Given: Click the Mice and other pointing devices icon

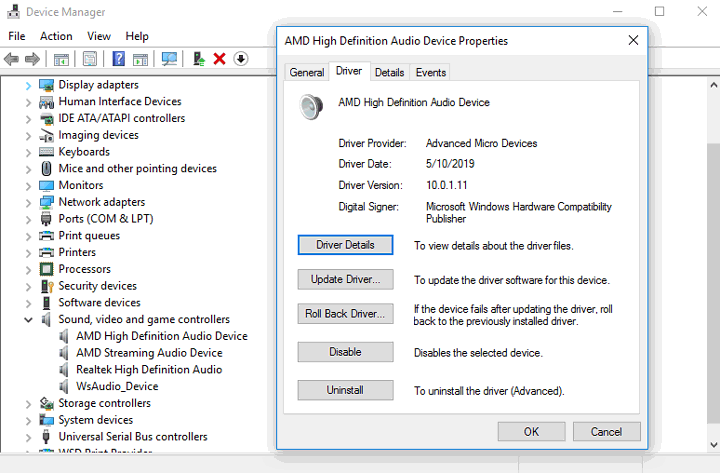Looking at the screenshot, I should click(46, 169).
